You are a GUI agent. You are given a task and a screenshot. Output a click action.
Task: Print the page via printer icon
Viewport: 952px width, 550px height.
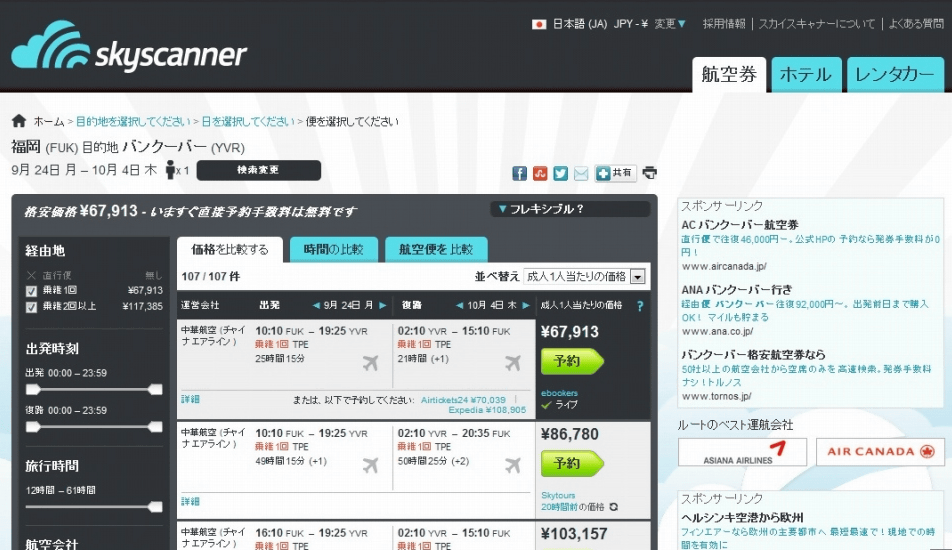pyautogui.click(x=650, y=173)
